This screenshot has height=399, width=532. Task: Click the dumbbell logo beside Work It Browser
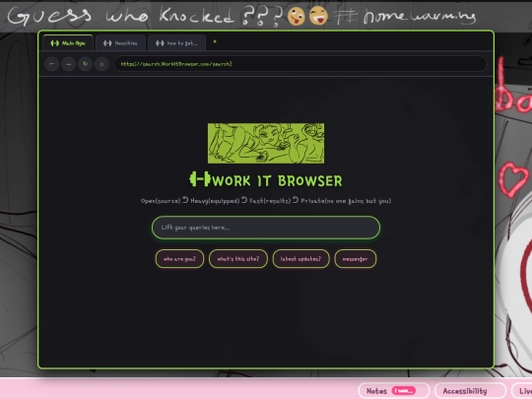click(x=200, y=179)
